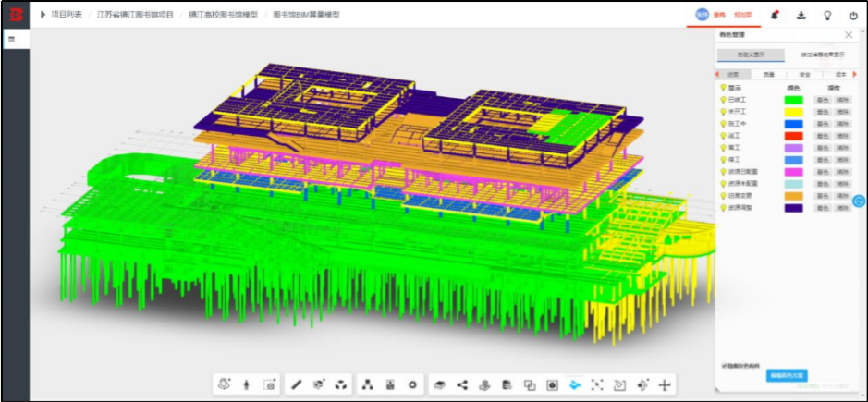Image resolution: width=868 pixels, height=402 pixels.
Task: Click the rotate-in-box reset icon
Action: coord(620,384)
